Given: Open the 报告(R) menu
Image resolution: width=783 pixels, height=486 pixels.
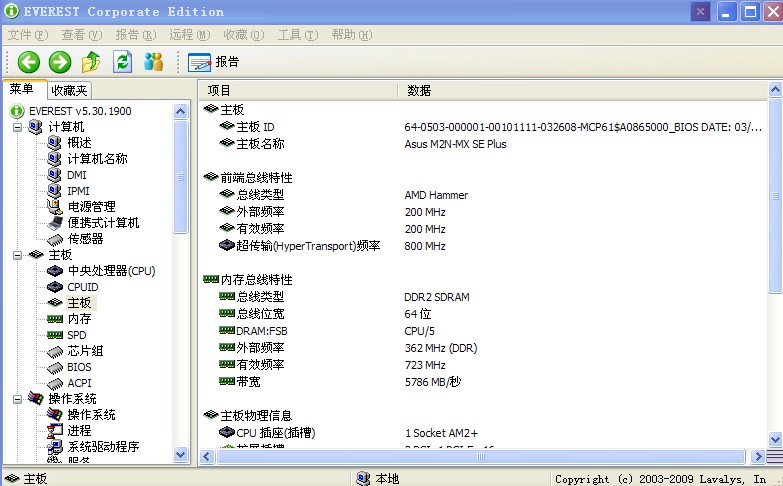Looking at the screenshot, I should tap(136, 34).
